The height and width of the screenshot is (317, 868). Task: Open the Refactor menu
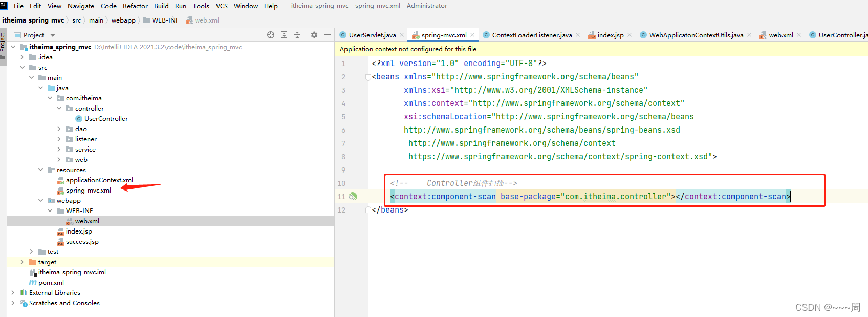[x=135, y=6]
